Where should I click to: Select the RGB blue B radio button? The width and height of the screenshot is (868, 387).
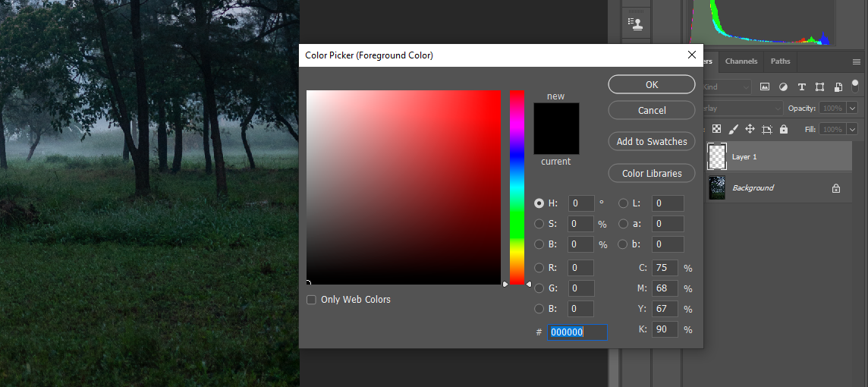click(x=539, y=309)
